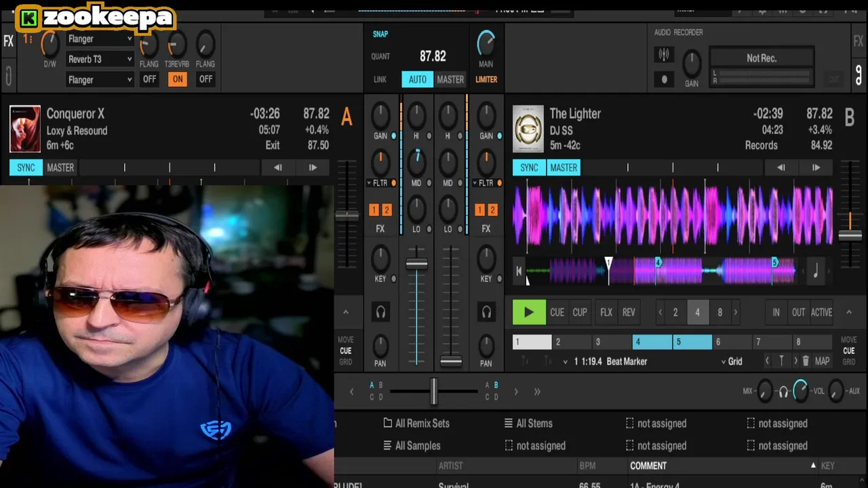Image resolution: width=868 pixels, height=488 pixels.
Task: Open The Lighter cover art thumbnail
Action: coord(528,129)
